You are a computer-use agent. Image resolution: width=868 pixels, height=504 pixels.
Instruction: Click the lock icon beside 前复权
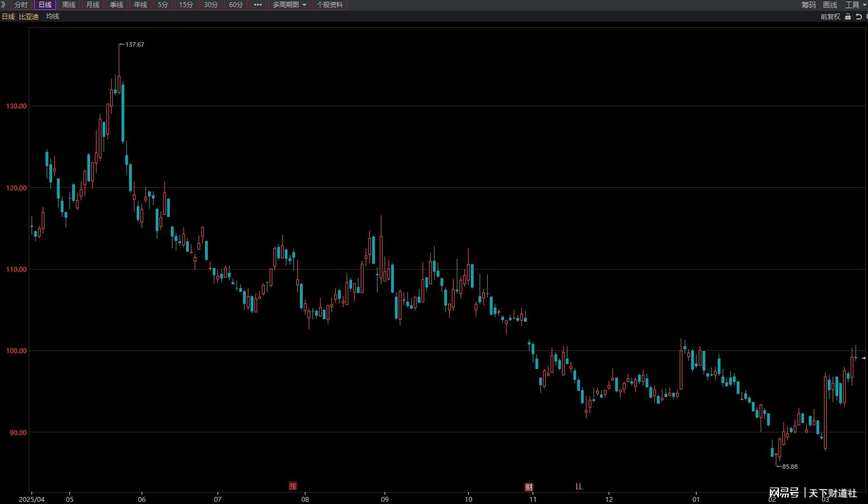(x=848, y=17)
